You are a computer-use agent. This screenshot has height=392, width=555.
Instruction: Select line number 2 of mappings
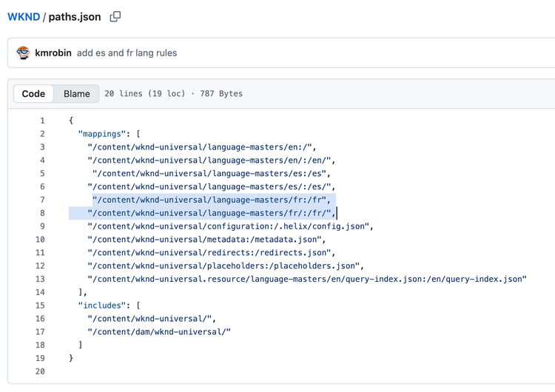click(x=42, y=134)
